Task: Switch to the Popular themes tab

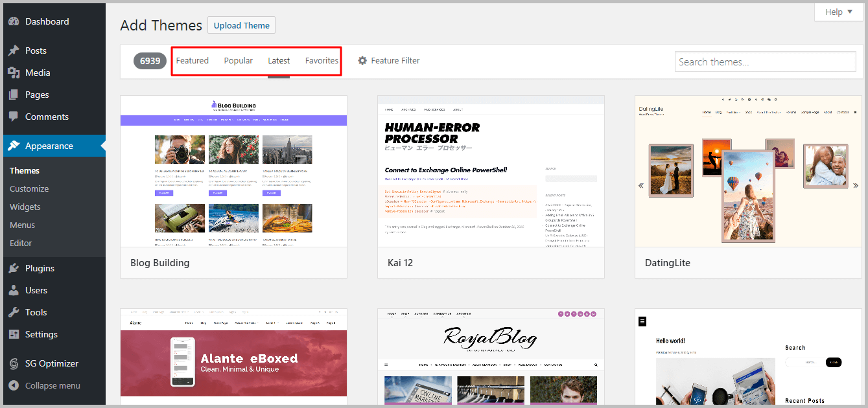Action: pos(238,61)
